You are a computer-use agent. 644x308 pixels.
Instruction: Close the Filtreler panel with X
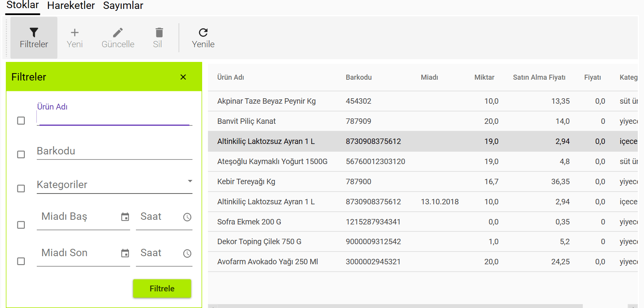click(183, 77)
